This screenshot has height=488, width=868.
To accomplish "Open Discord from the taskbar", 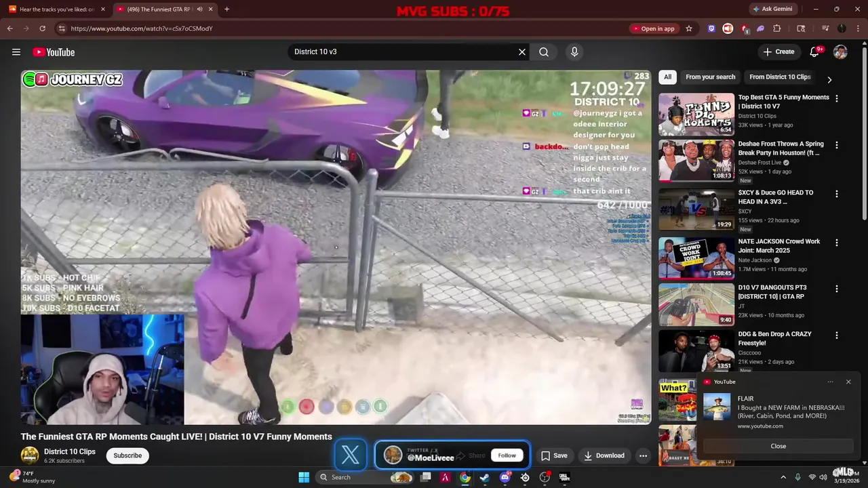I will point(505,477).
